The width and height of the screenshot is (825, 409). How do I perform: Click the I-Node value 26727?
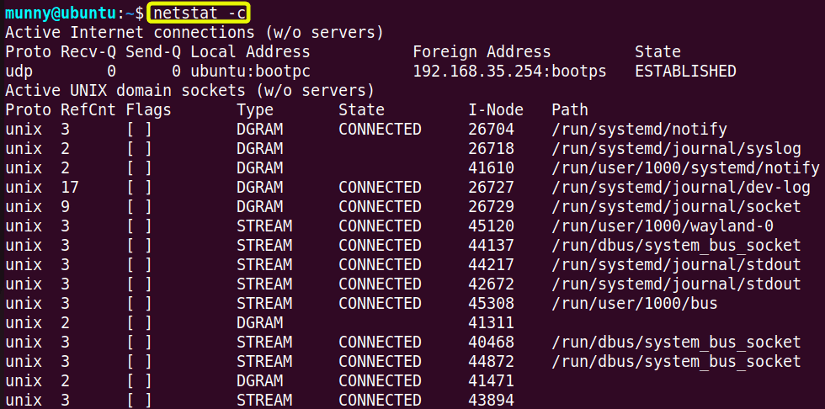point(491,187)
